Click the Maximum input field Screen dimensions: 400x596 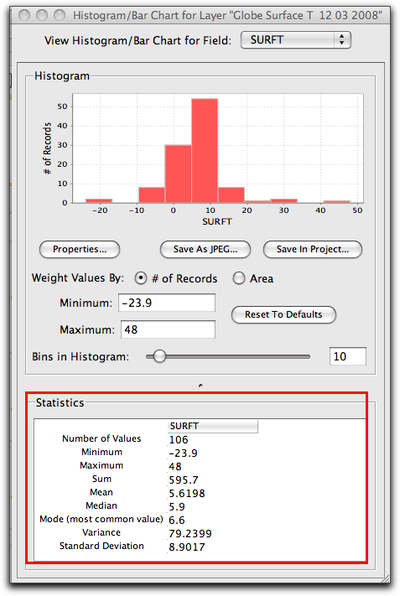coord(168,329)
